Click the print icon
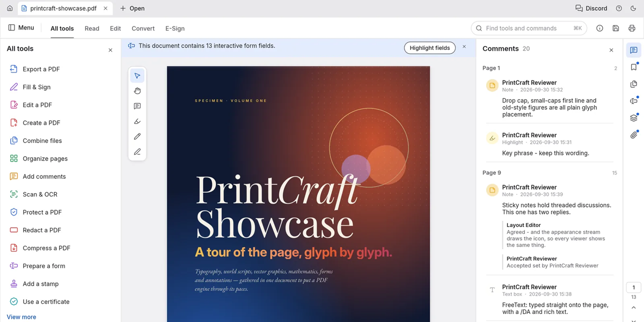Viewport: 644px width, 322px height. tap(632, 28)
